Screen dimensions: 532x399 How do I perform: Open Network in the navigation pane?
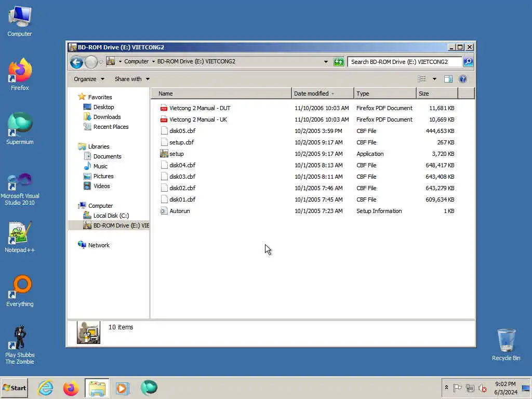[99, 245]
